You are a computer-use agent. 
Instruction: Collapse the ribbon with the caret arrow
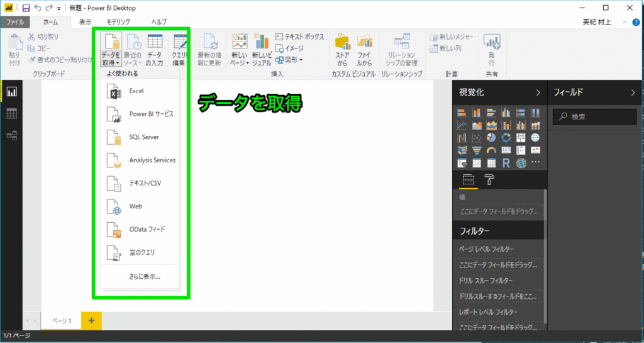pos(625,23)
